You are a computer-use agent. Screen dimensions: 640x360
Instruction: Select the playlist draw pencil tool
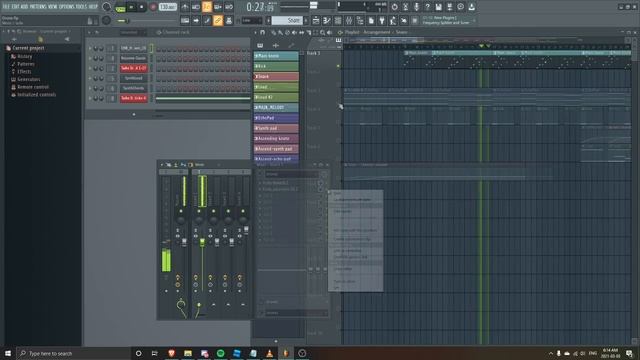(273, 32)
